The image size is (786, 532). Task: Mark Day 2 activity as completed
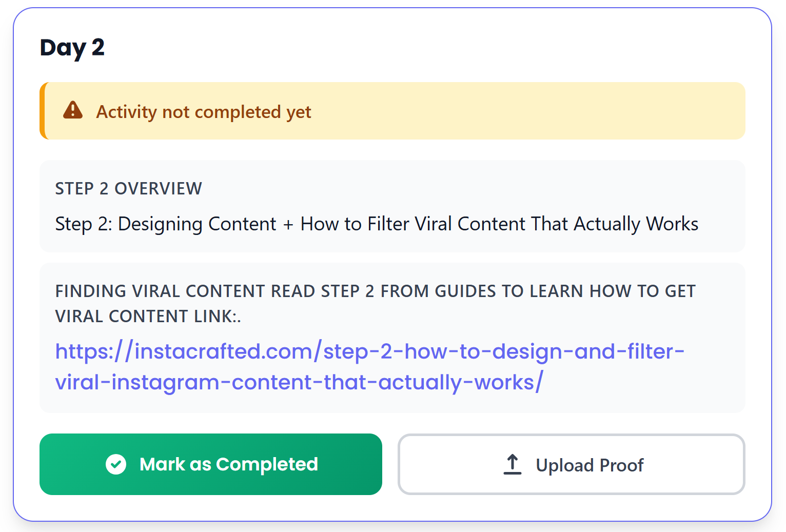point(210,464)
